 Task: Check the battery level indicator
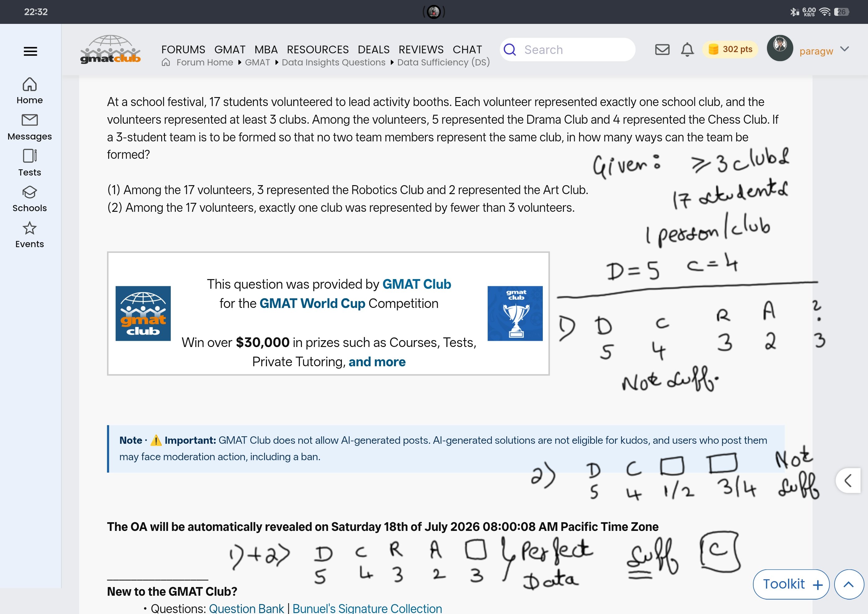(842, 12)
